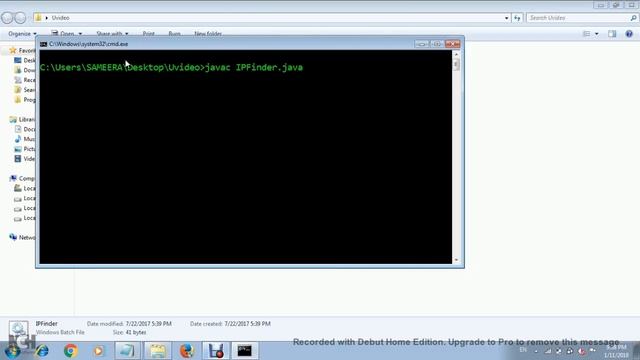Switch to the Explorer folder taskbar button
This screenshot has width=640, height=360.
point(158,351)
